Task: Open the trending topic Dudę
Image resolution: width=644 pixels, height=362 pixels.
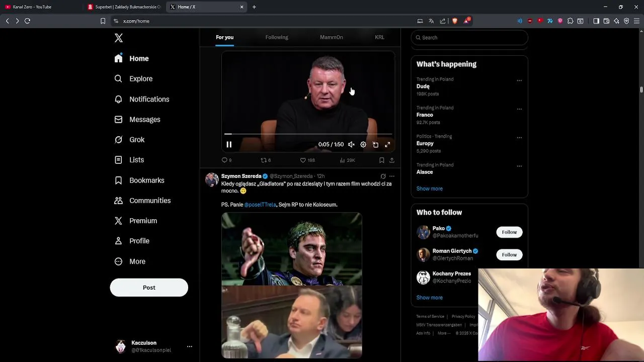Action: pos(423,86)
